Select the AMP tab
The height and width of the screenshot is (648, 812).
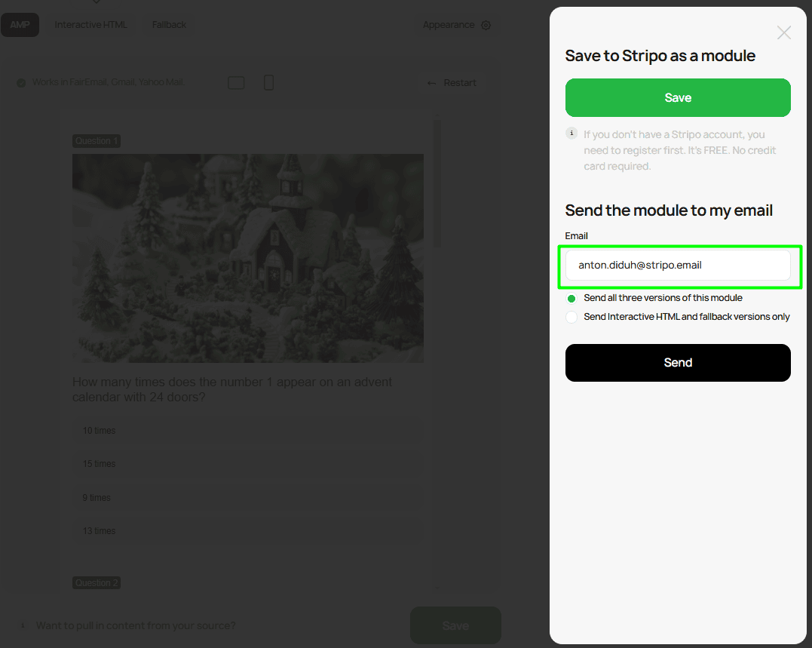coord(20,24)
